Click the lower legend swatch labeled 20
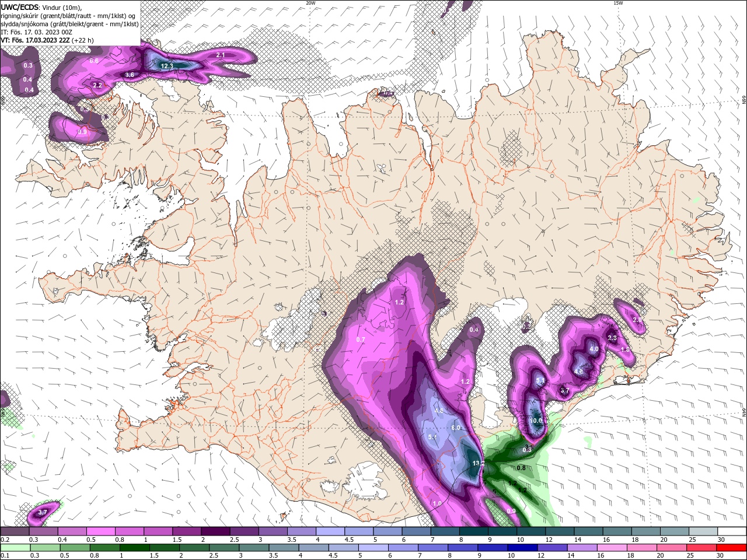The image size is (747, 560). click(x=671, y=548)
